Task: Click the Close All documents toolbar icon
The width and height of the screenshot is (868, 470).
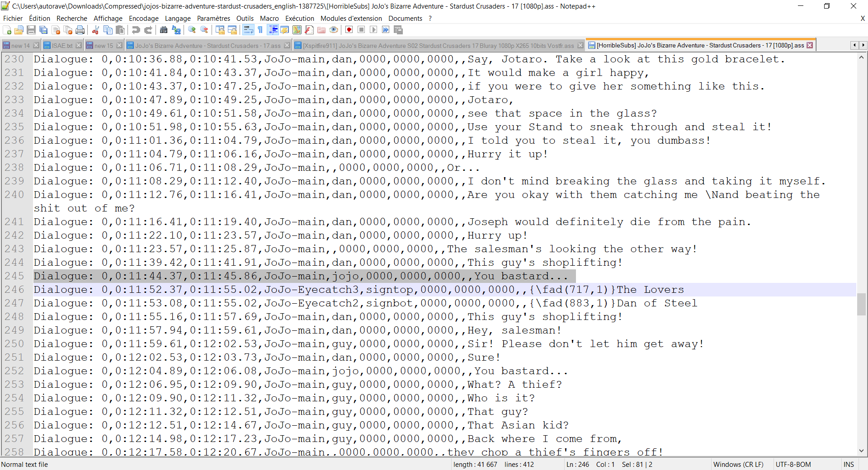Action: click(x=68, y=30)
